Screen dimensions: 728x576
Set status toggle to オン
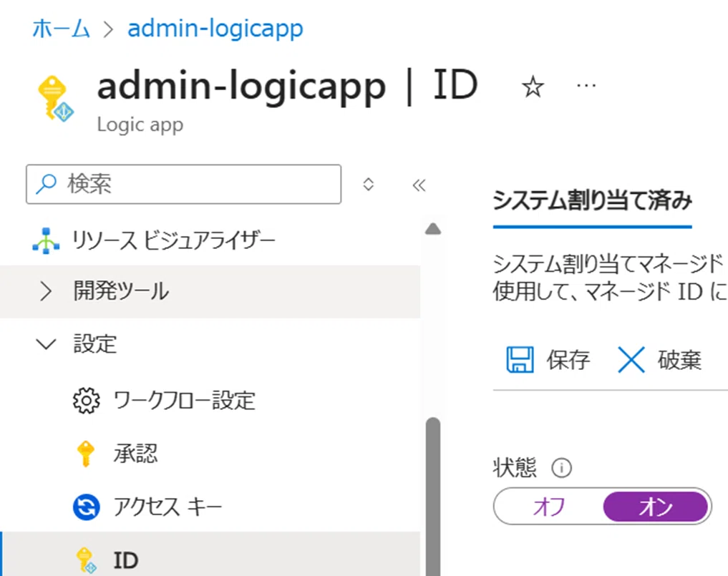[656, 507]
